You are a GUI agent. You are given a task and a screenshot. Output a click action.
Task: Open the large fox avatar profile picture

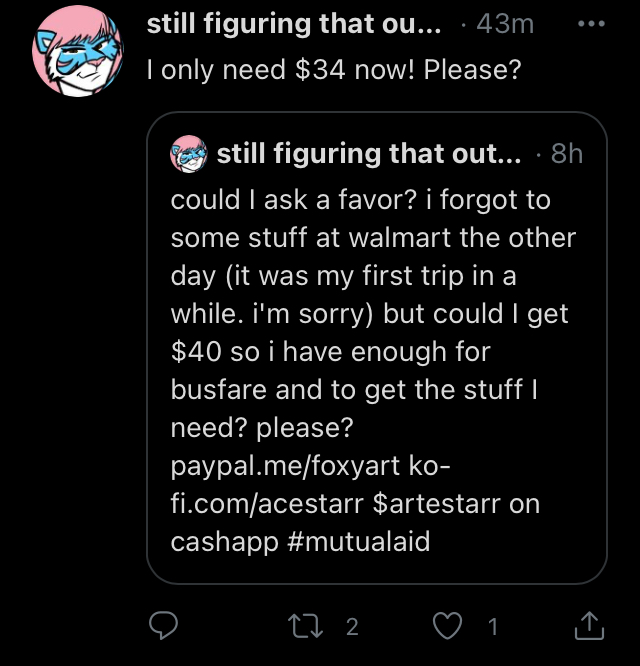point(78,52)
